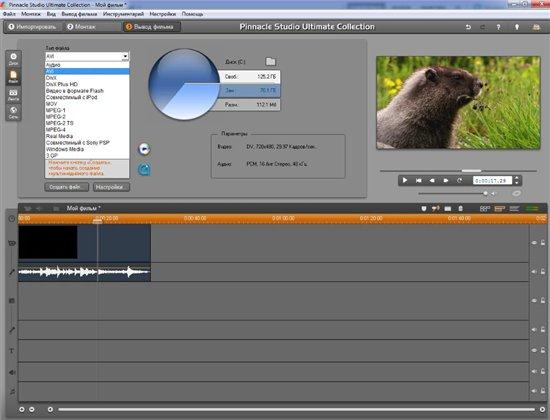The image size is (550, 420).
Task: Click the music track note icon
Action: coord(12,391)
